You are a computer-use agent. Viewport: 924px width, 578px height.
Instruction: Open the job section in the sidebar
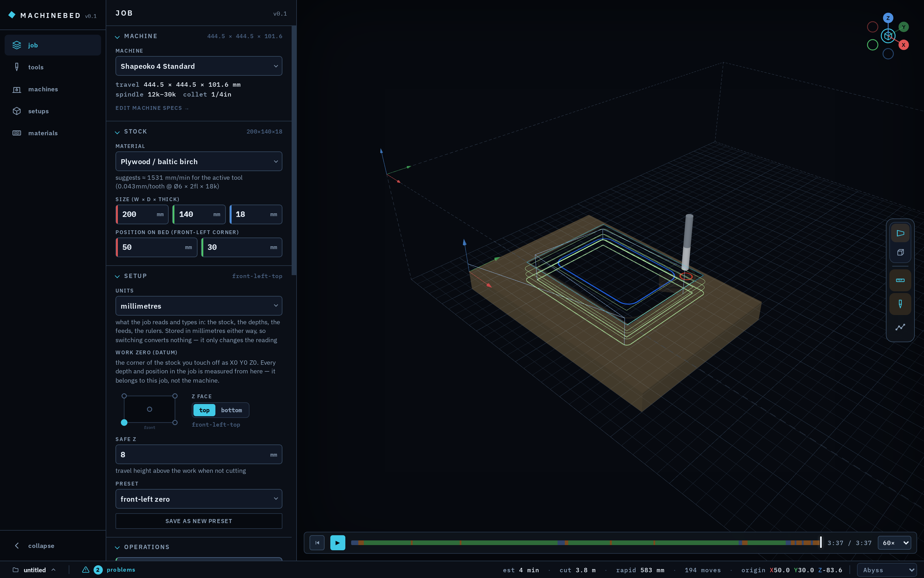[x=53, y=45]
